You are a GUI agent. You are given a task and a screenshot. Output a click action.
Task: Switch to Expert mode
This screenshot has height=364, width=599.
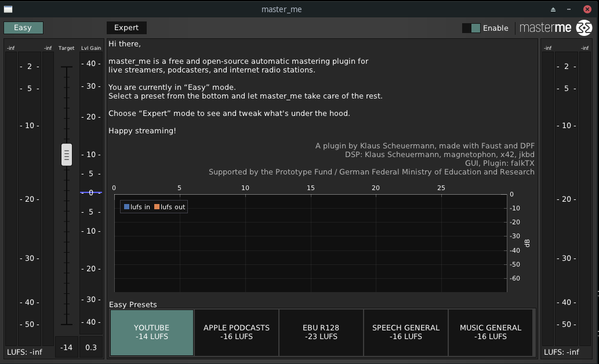click(x=126, y=28)
